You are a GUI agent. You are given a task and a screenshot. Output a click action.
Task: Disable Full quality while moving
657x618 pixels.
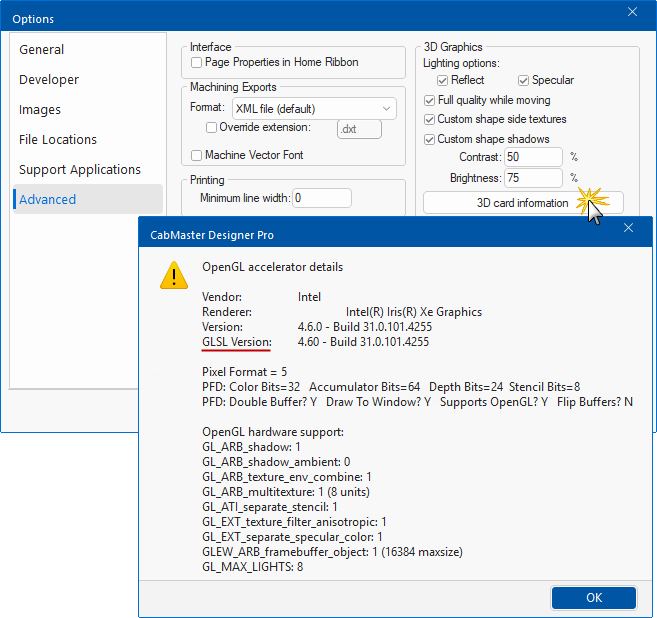[x=430, y=100]
